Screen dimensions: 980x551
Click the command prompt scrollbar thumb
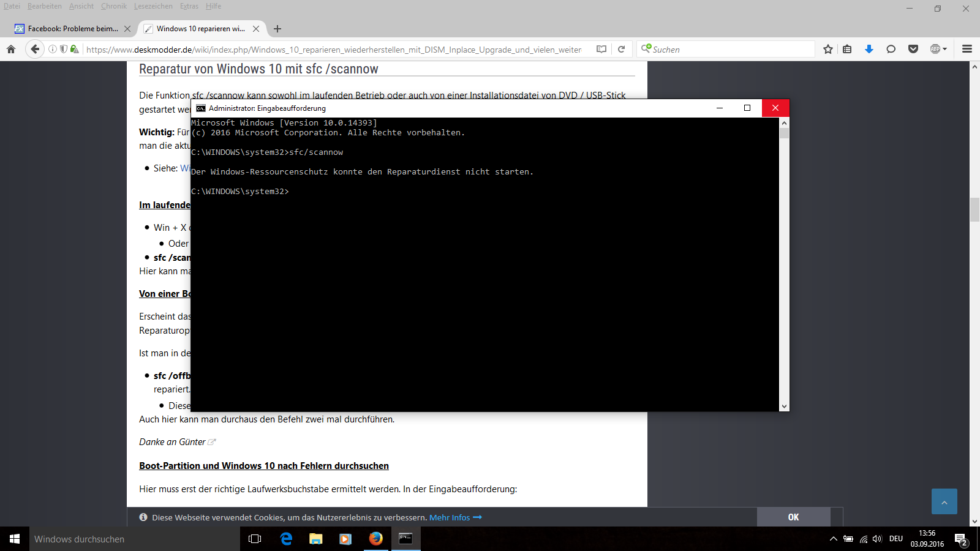click(784, 133)
